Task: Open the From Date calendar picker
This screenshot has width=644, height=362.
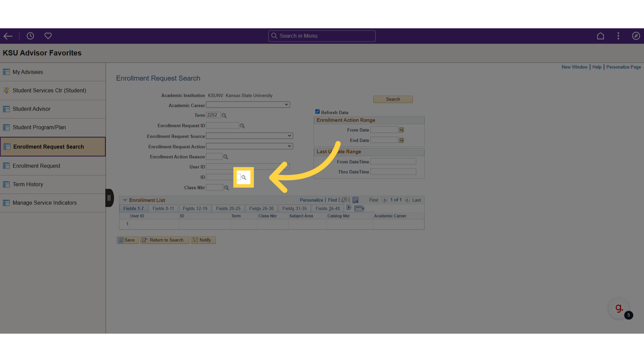Action: [x=401, y=130]
